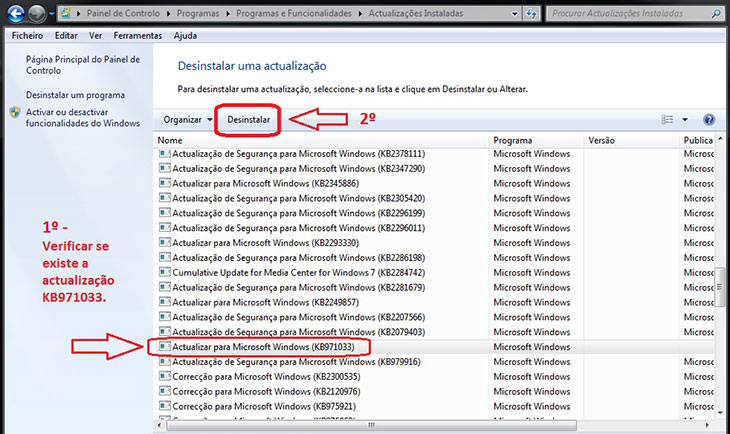Screen dimensions: 730x434
Task: Click the horizontal scrollbar left arrow
Action: pos(159,425)
